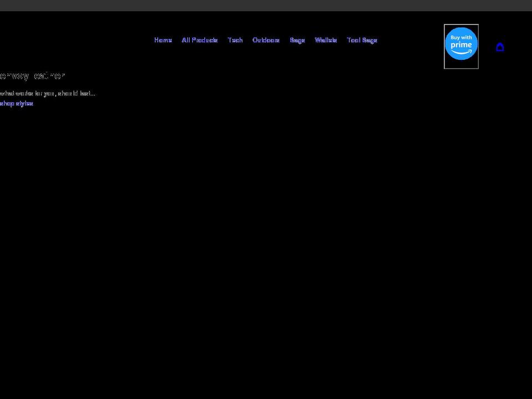Viewport: 532px width, 399px height.
Task: Select the Tool Bags navigation link
Action: [x=362, y=40]
